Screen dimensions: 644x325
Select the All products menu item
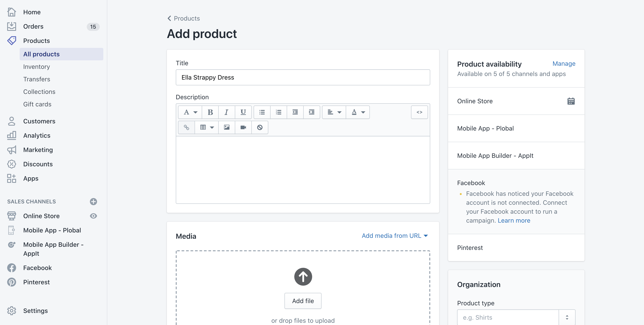41,54
